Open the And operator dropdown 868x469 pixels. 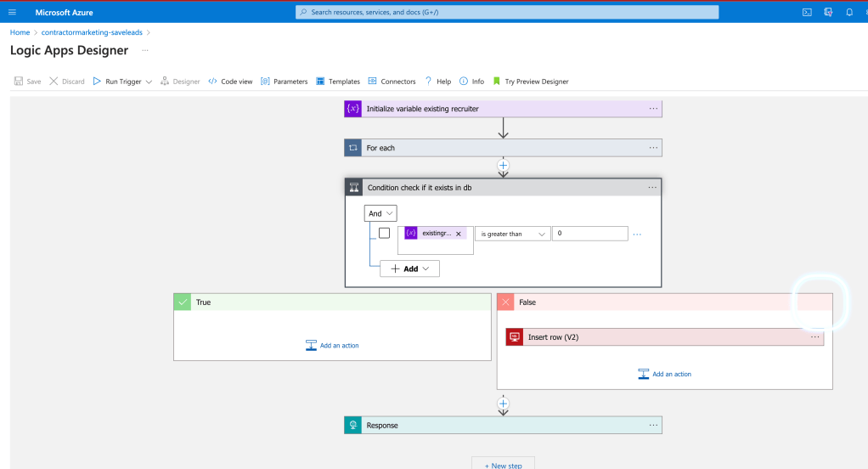coord(380,213)
